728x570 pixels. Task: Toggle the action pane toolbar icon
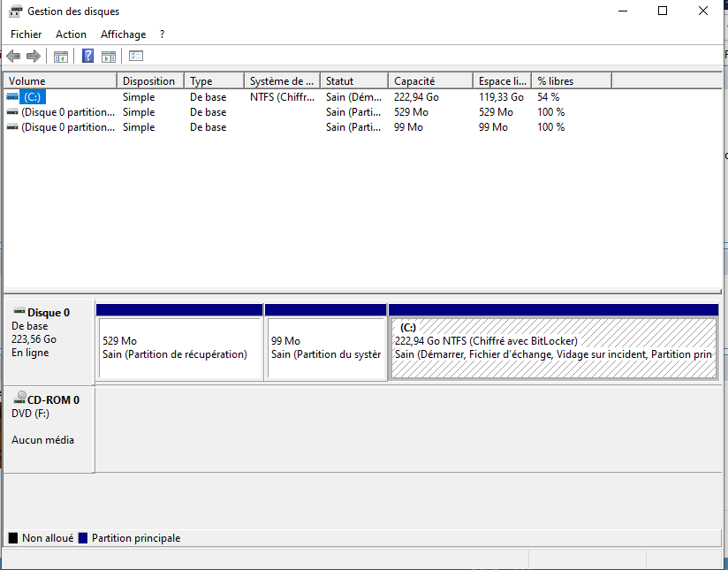point(109,57)
